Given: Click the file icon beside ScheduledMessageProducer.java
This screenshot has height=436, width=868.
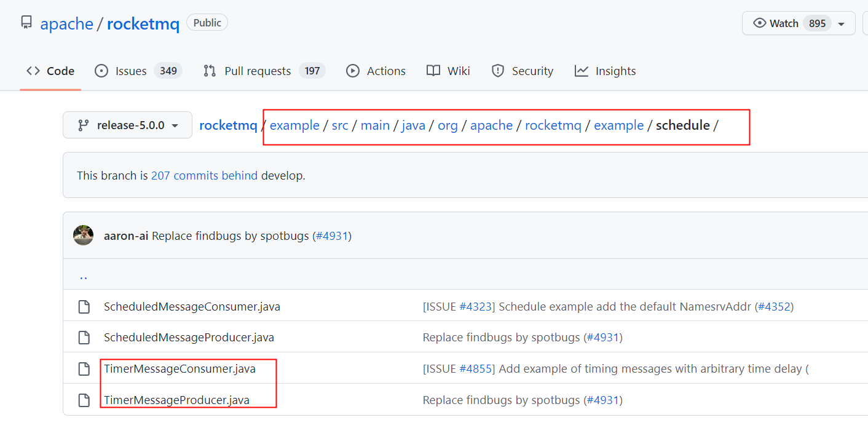Looking at the screenshot, I should (x=84, y=337).
